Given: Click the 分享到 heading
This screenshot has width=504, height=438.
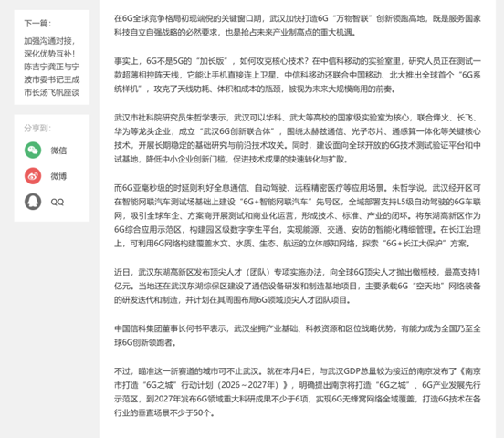Looking at the screenshot, I should 37,129.
